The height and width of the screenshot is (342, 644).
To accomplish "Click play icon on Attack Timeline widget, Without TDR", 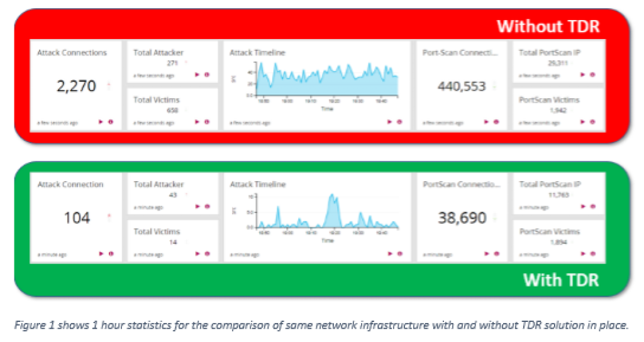I will [x=390, y=122].
